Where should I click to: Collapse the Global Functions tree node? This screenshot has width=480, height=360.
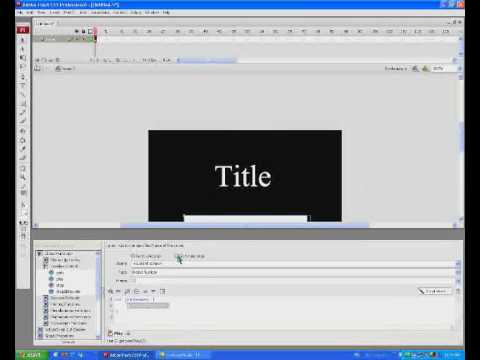click(x=40, y=253)
